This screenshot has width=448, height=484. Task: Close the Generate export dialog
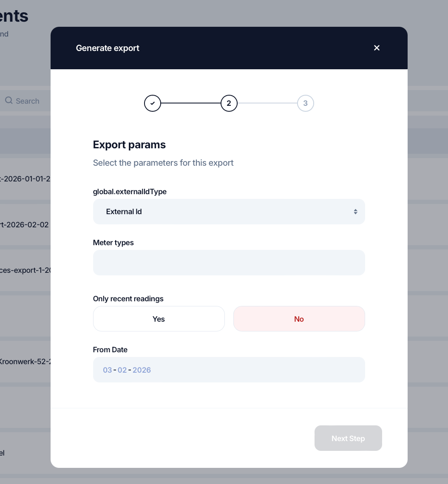(x=377, y=48)
